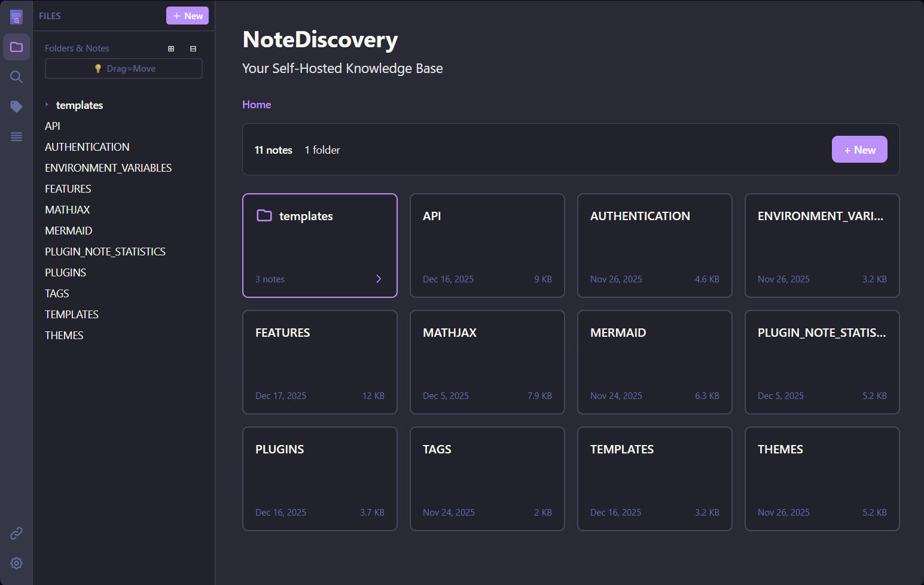Image resolution: width=924 pixels, height=585 pixels.
Task: Open the TAGS note card
Action: pos(487,479)
